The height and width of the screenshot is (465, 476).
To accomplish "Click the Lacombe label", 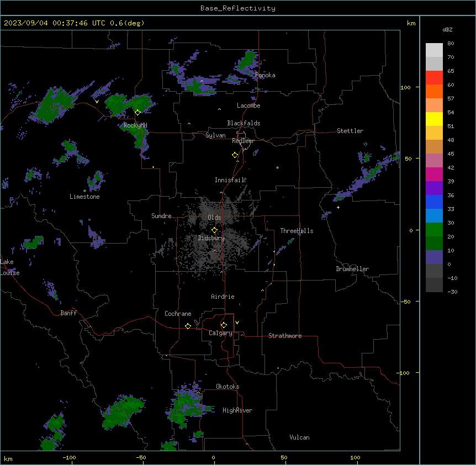I will click(x=248, y=105).
